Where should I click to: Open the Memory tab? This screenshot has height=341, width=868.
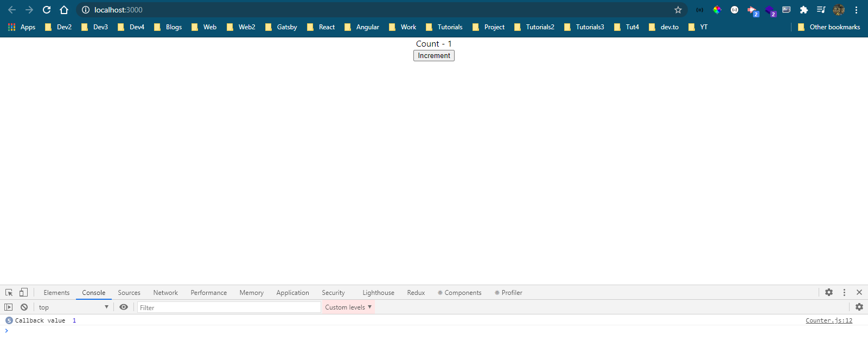[x=252, y=293]
